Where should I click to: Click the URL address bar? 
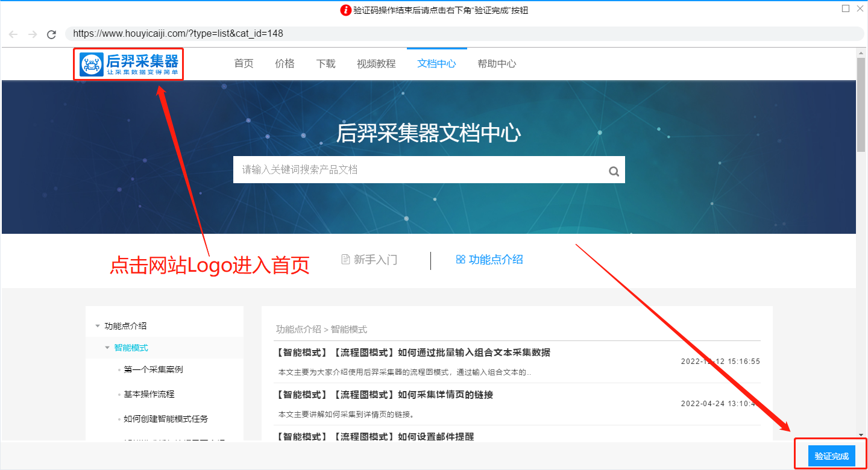[x=464, y=34]
